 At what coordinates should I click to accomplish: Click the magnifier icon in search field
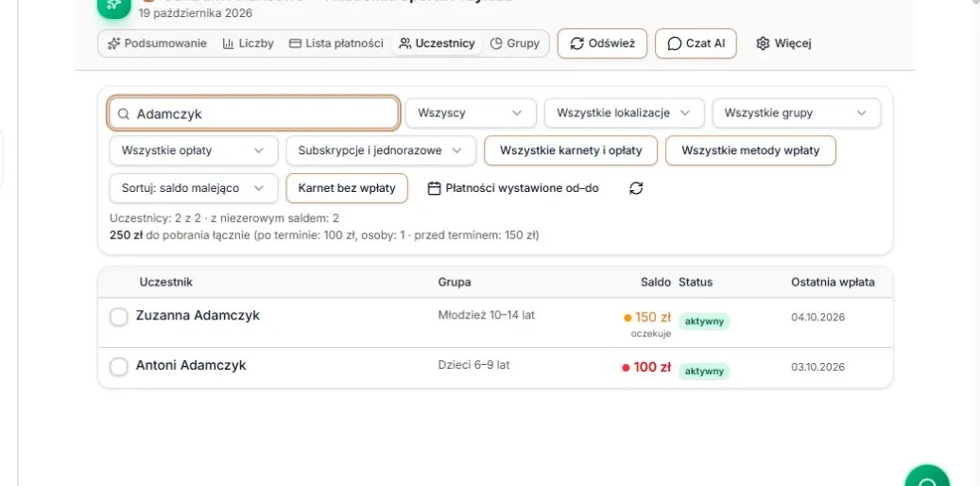coord(124,113)
